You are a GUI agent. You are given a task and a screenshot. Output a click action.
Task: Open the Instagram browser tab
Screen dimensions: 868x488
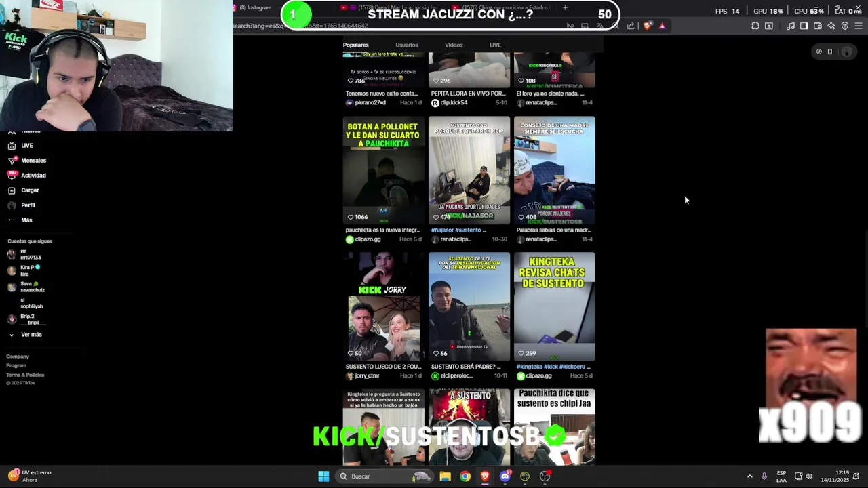pos(255,8)
